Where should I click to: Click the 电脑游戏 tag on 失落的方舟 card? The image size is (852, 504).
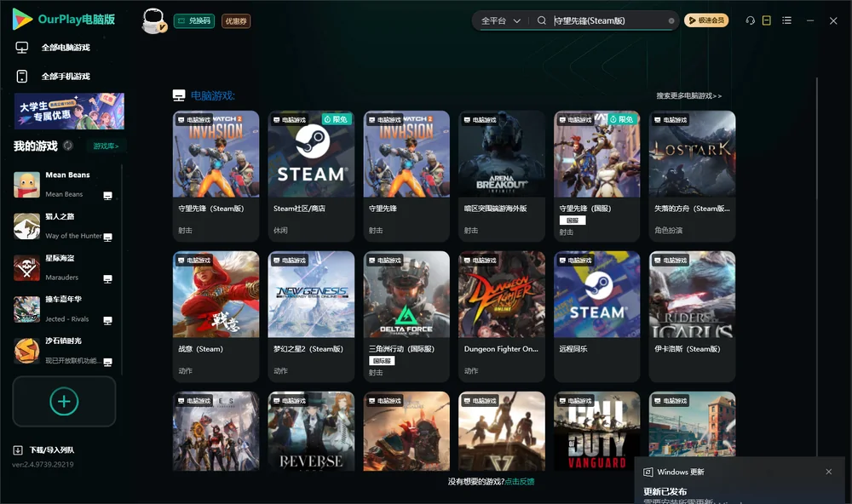[x=671, y=119]
